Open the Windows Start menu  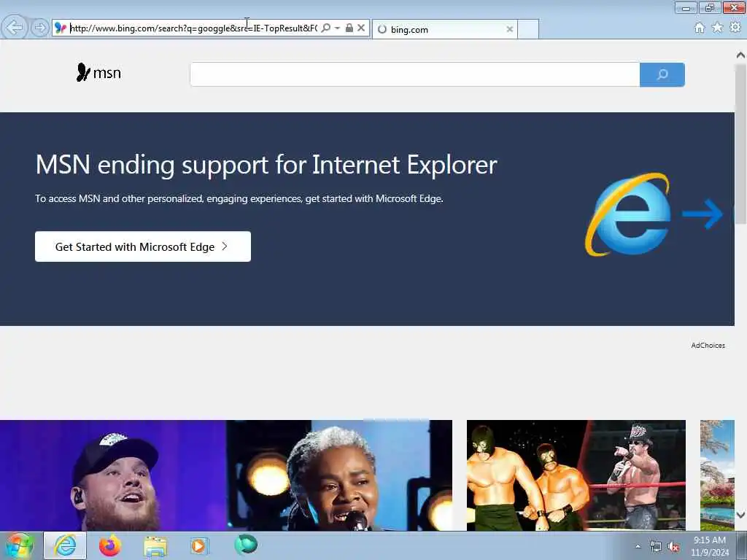[20, 545]
